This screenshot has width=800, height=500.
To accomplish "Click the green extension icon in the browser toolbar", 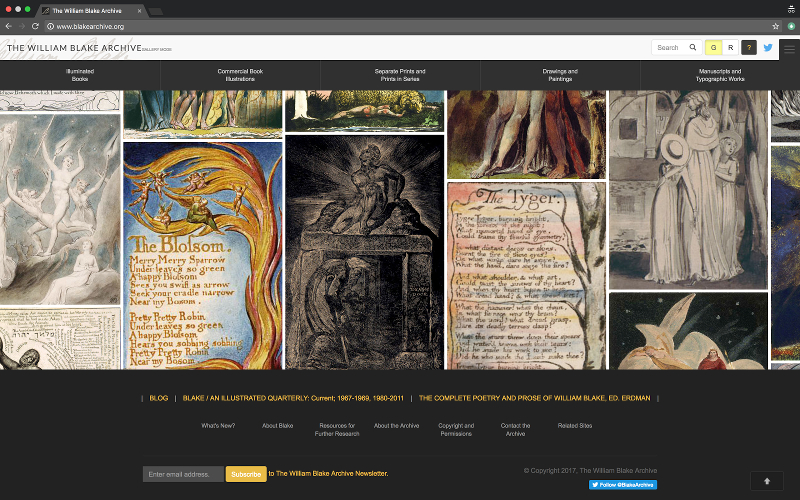I will [x=791, y=26].
